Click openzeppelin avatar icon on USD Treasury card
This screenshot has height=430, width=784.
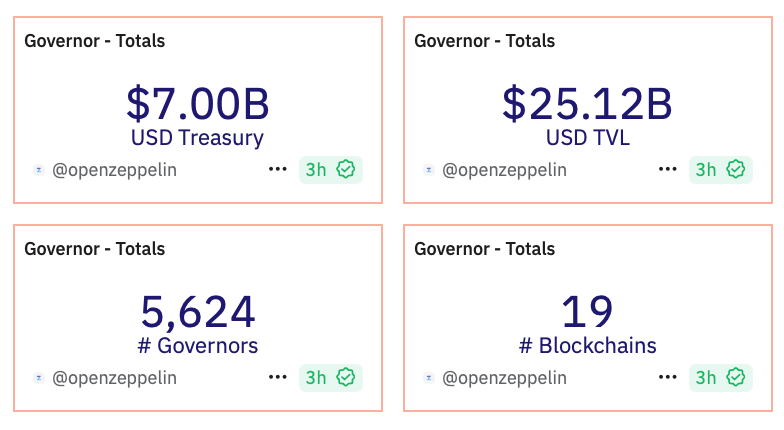(39, 170)
